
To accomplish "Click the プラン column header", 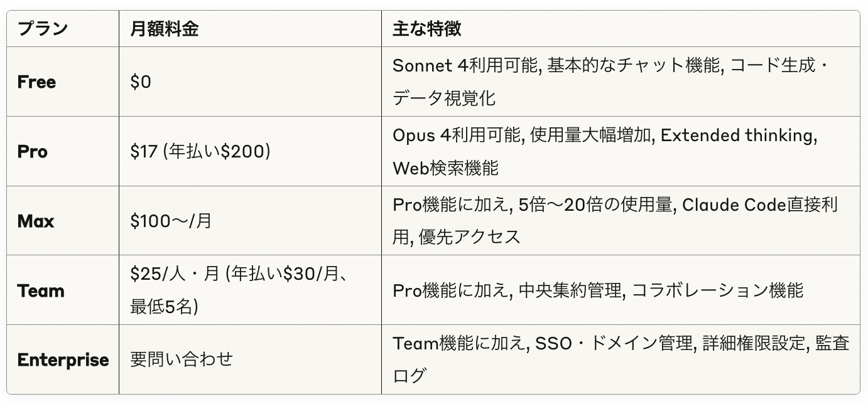I will [x=42, y=29].
